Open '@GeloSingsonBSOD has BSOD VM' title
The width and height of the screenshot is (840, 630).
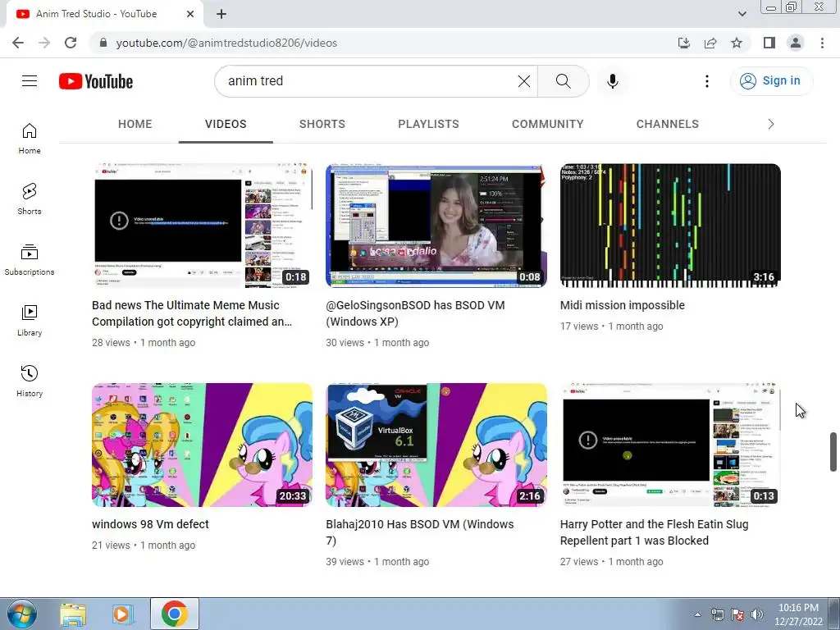point(415,313)
